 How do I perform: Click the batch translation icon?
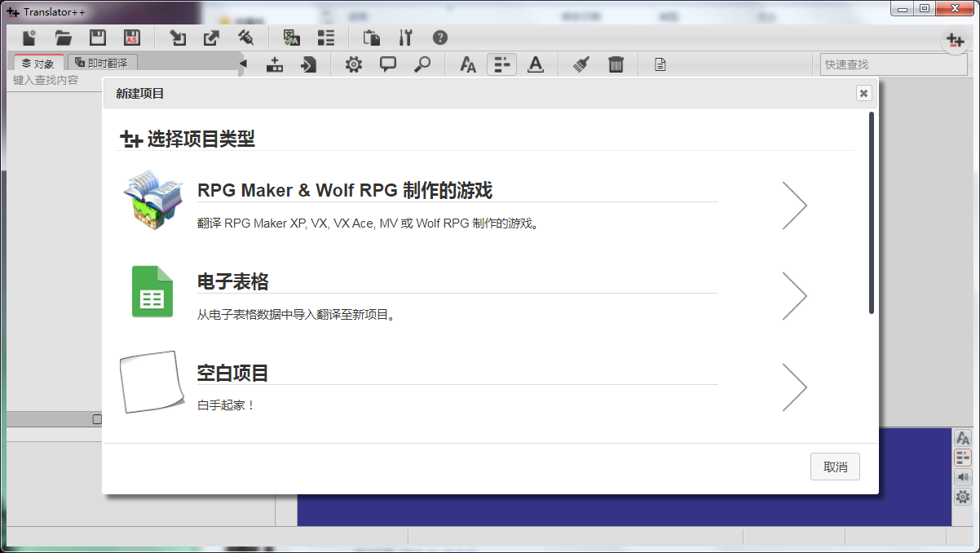point(292,38)
